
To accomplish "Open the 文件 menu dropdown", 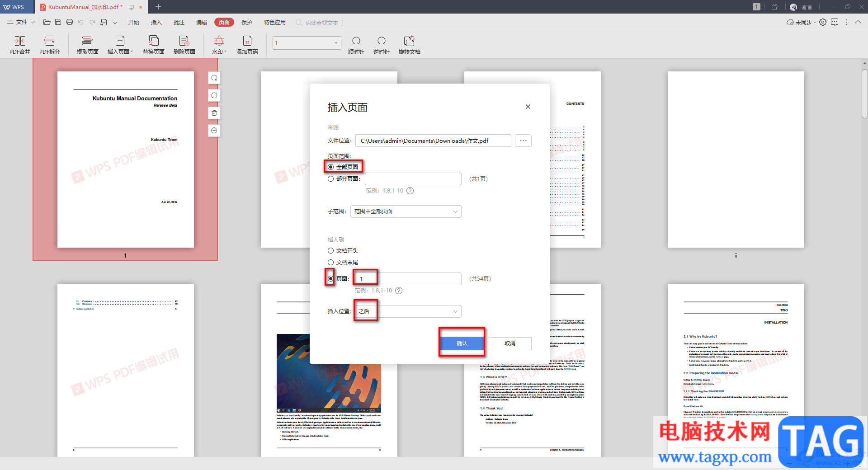I will (x=21, y=22).
